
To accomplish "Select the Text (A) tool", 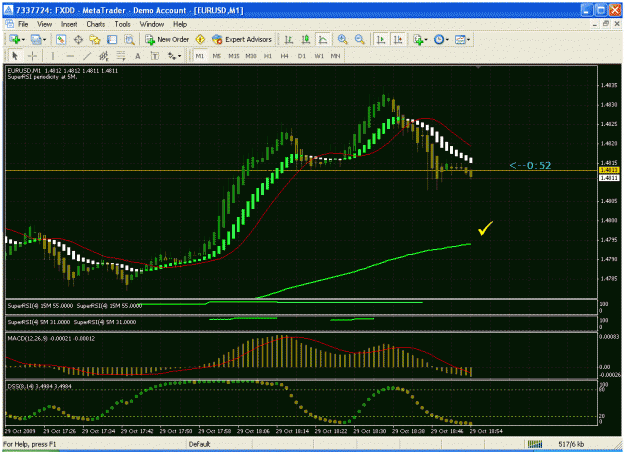I will click(x=138, y=56).
